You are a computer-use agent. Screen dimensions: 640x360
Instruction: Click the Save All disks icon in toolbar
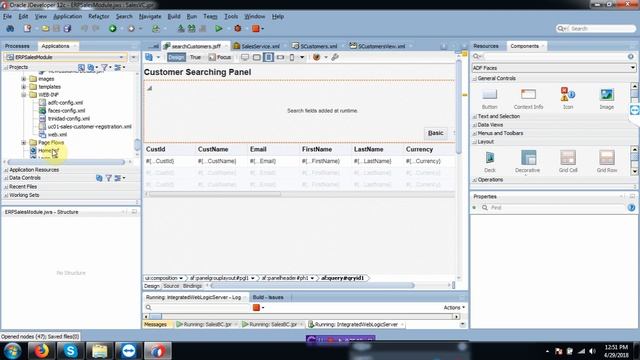(x=67, y=29)
